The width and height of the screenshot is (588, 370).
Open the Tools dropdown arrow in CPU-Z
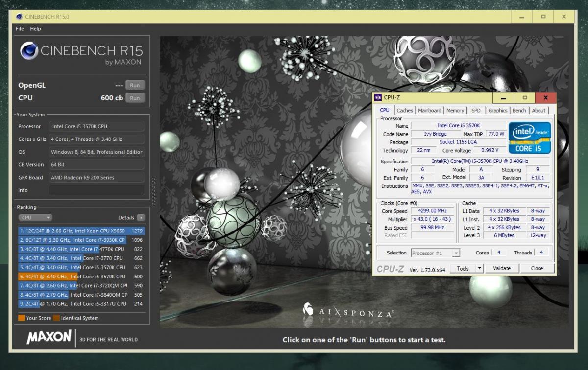[480, 268]
